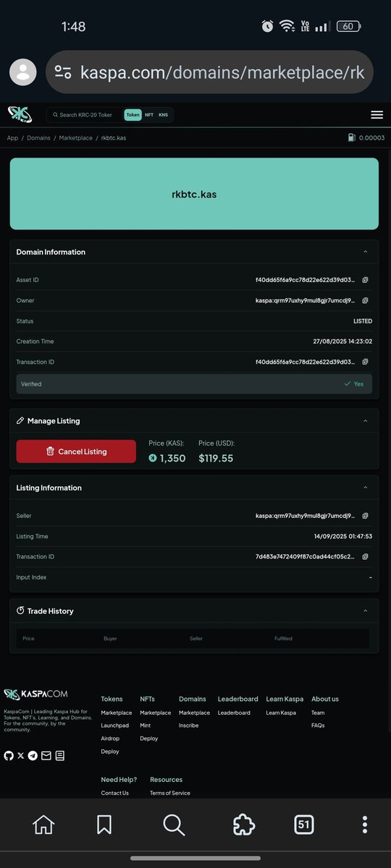Tap the site settings icon in address bar

coord(64,72)
